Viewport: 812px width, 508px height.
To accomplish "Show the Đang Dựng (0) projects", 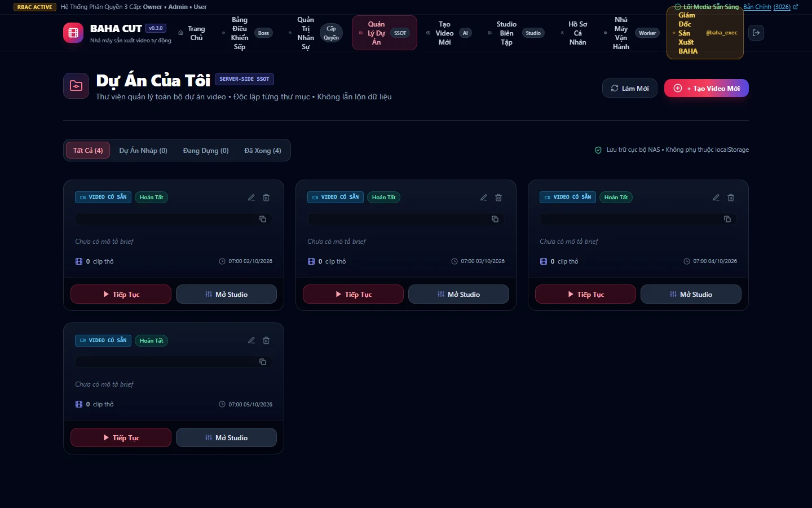I will click(x=206, y=150).
